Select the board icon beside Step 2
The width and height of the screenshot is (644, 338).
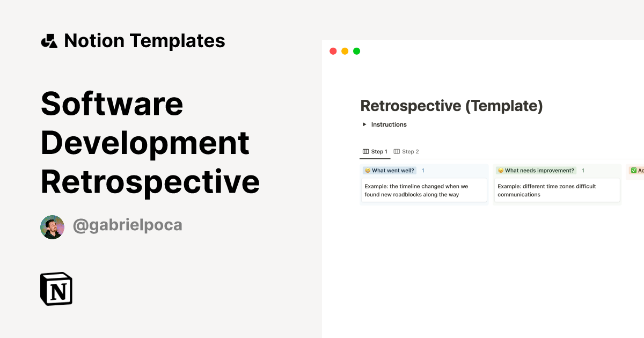click(396, 151)
